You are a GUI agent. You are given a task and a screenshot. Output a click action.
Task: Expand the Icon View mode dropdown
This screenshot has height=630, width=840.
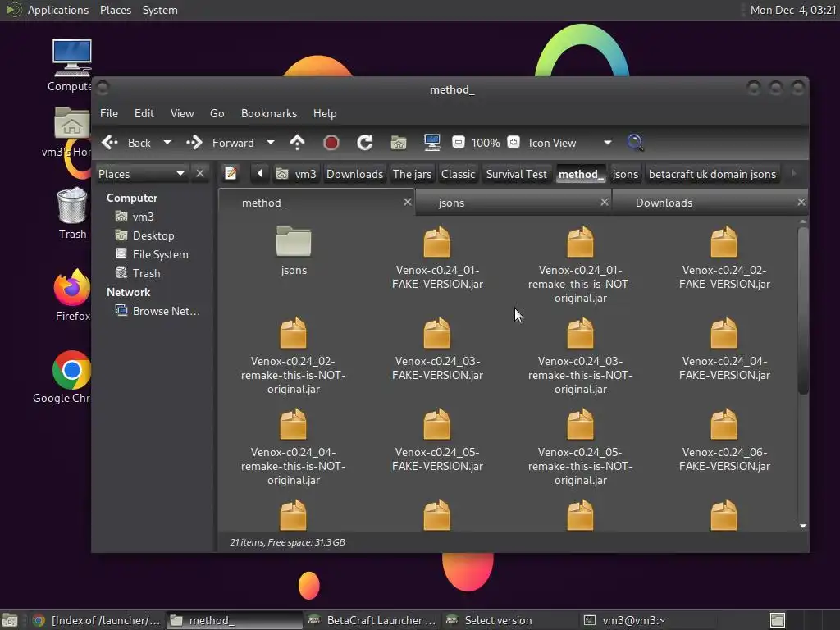(x=607, y=143)
